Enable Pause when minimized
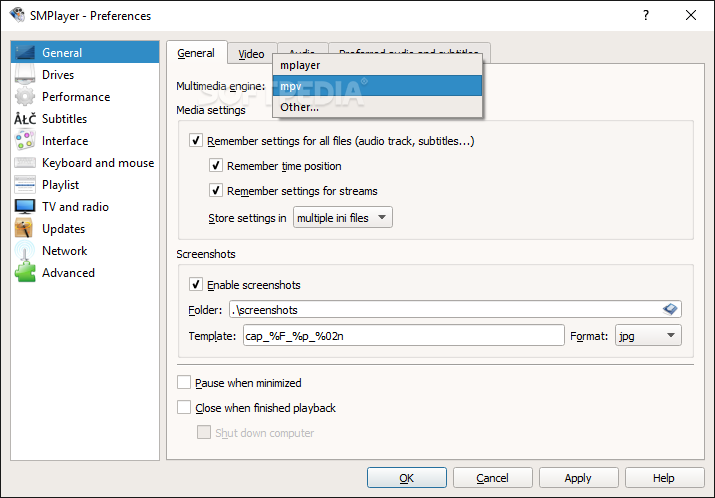Image resolution: width=715 pixels, height=498 pixels. [x=184, y=382]
